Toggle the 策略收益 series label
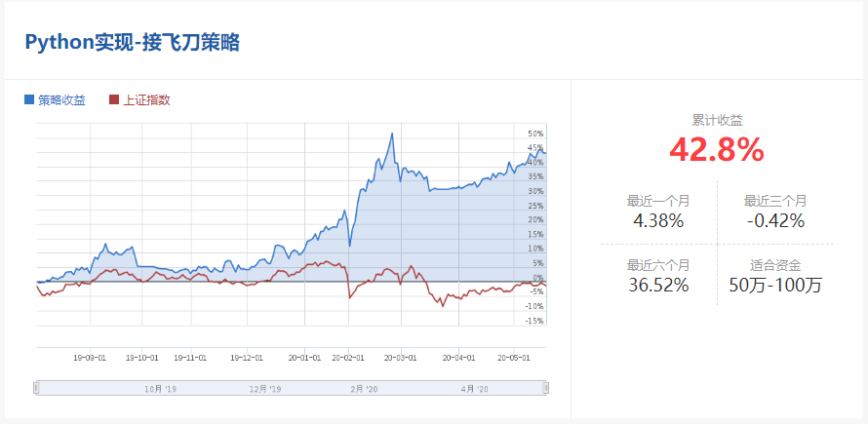Viewport: 868px width, 424px height. point(61,99)
